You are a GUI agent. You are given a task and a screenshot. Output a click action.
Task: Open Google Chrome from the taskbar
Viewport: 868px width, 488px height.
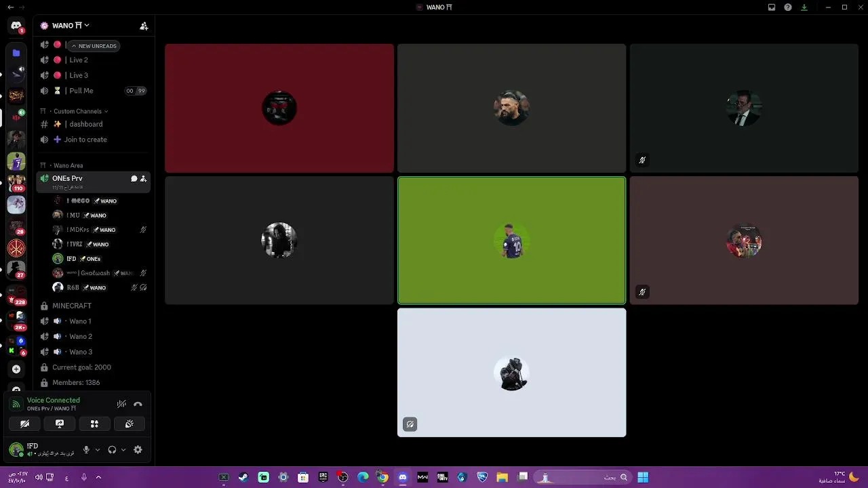pyautogui.click(x=383, y=477)
